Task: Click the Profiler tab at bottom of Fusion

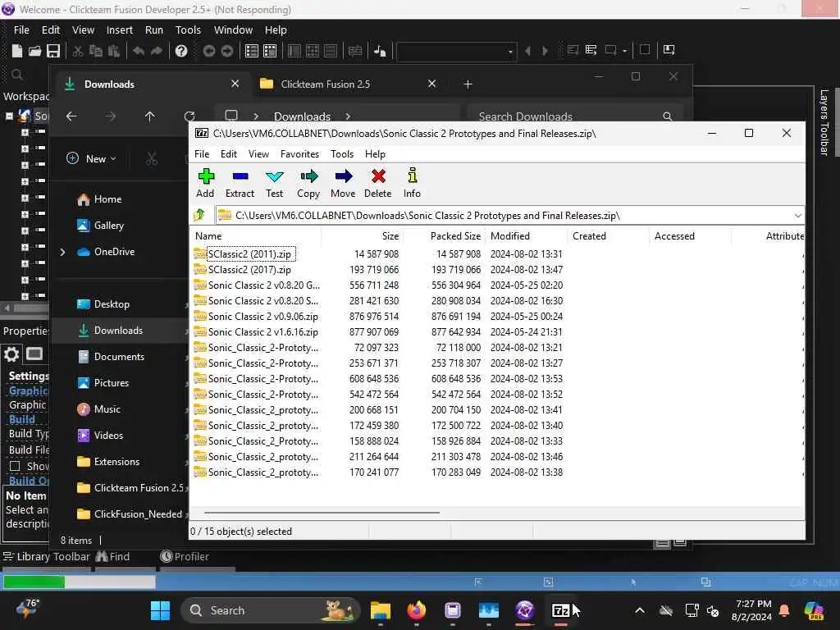Action: [x=185, y=557]
